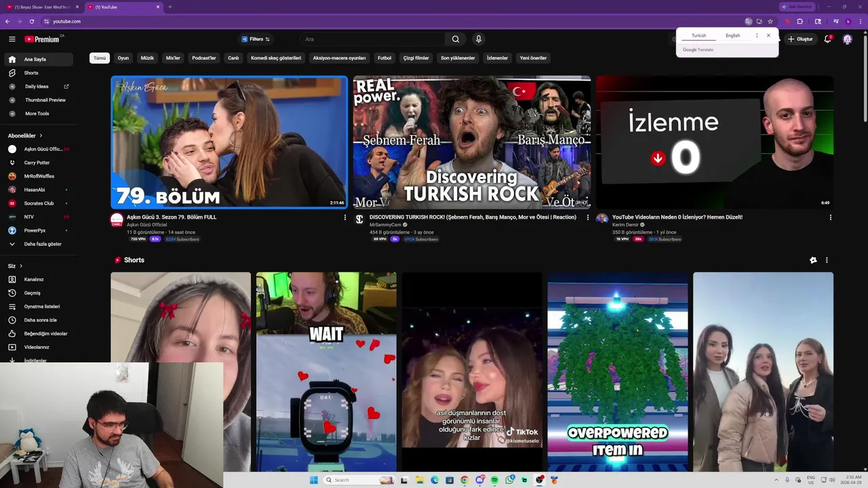Viewport: 868px width, 488px height.
Task: Select the Mix'ler filter chip
Action: pyautogui.click(x=173, y=58)
